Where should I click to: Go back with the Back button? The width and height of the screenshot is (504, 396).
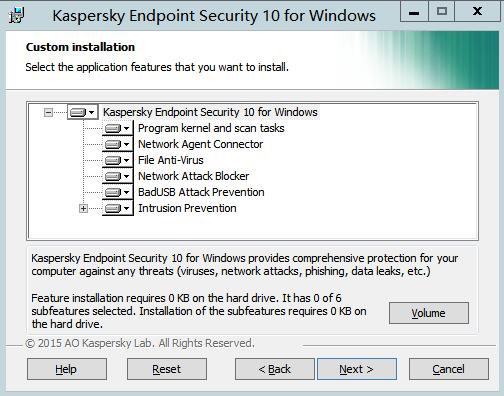click(x=275, y=369)
